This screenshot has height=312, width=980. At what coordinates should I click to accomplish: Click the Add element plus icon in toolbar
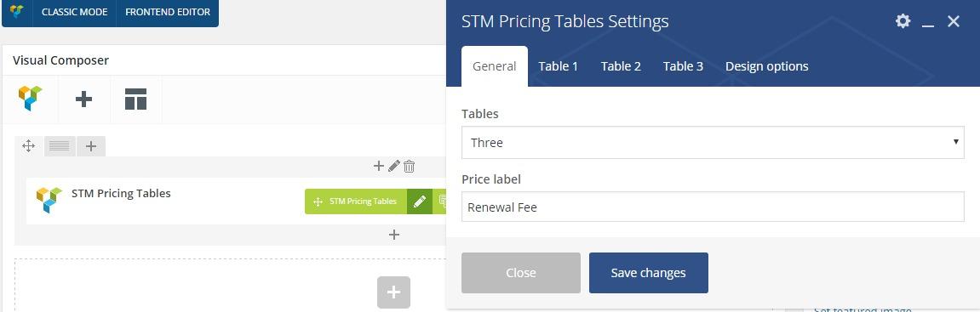83,99
